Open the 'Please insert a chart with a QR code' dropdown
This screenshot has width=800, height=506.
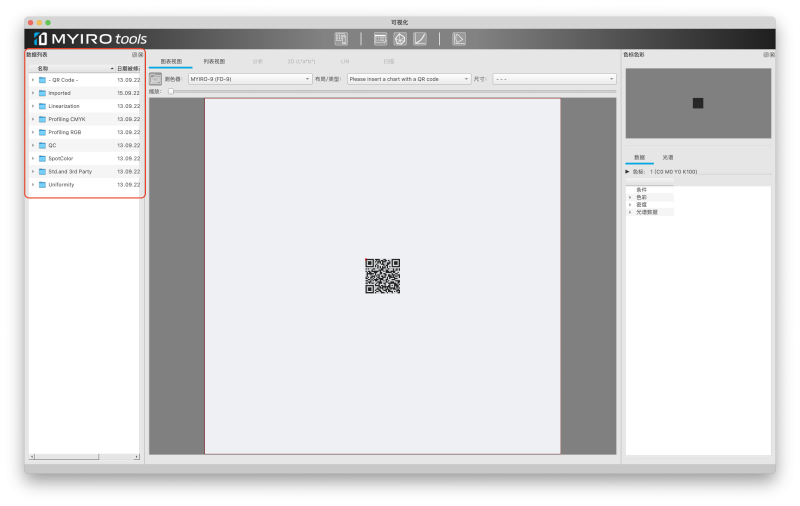(409, 79)
